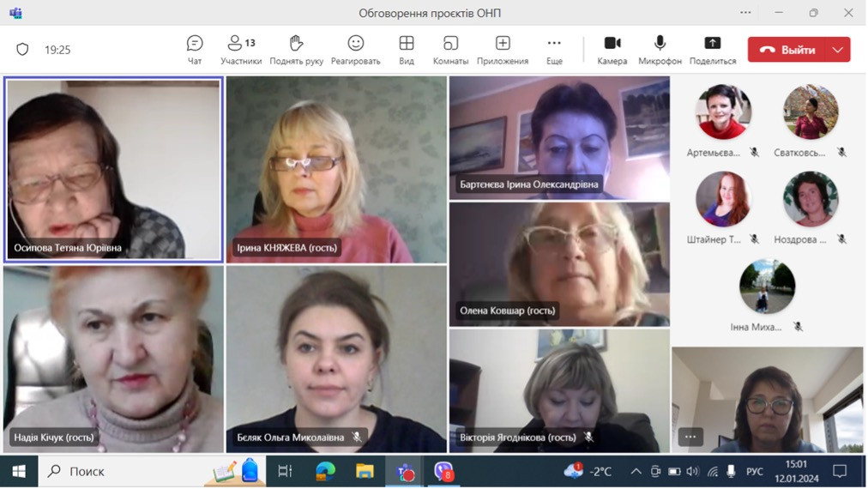Viewport: 868px width, 489px height.
Task: Open Microsoft Edge from the taskbar
Action: point(326,471)
